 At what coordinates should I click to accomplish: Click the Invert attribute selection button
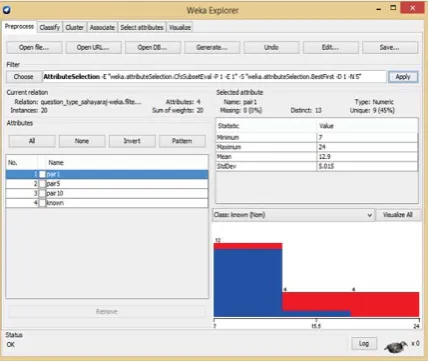click(132, 141)
